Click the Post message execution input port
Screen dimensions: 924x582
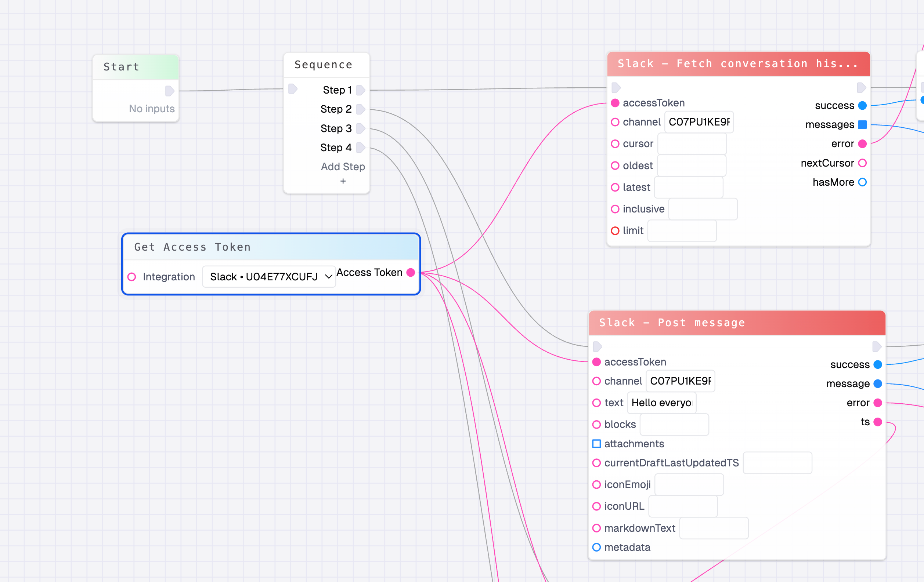pyautogui.click(x=598, y=346)
